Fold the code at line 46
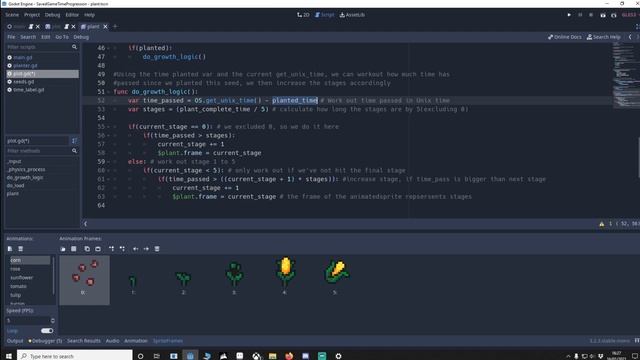 pos(109,48)
